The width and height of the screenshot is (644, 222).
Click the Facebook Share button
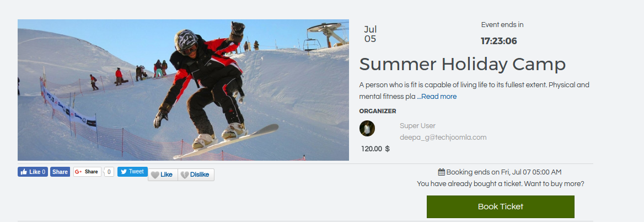coord(60,172)
